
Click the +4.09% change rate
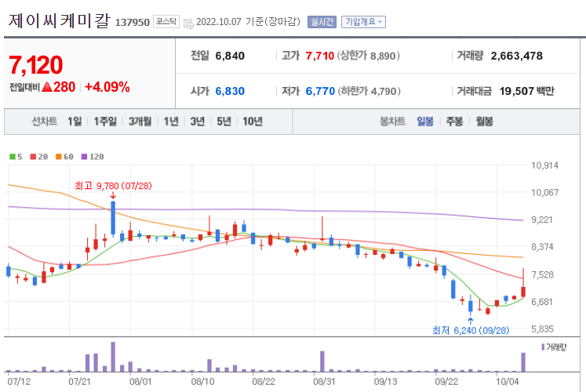click(x=107, y=87)
